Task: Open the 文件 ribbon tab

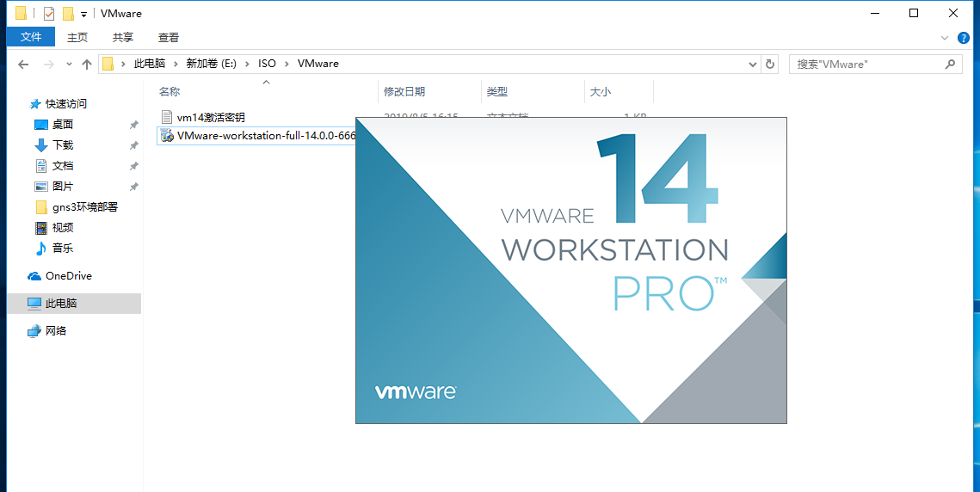Action: click(x=31, y=38)
